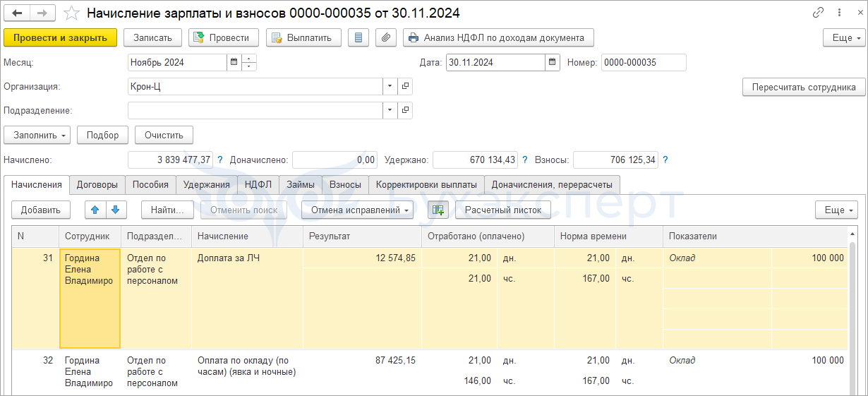The width and height of the screenshot is (868, 396).
Task: Click the Записать button
Action: (153, 37)
